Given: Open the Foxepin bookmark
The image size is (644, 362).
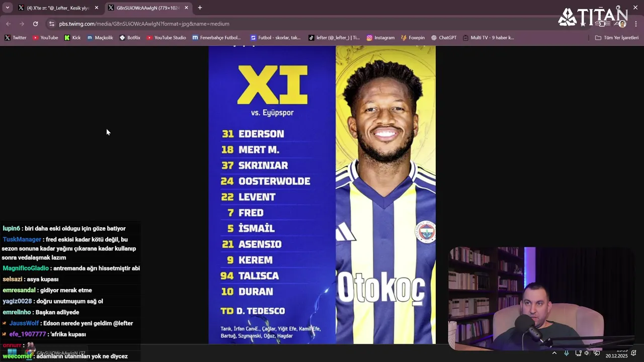Looking at the screenshot, I should (413, 38).
